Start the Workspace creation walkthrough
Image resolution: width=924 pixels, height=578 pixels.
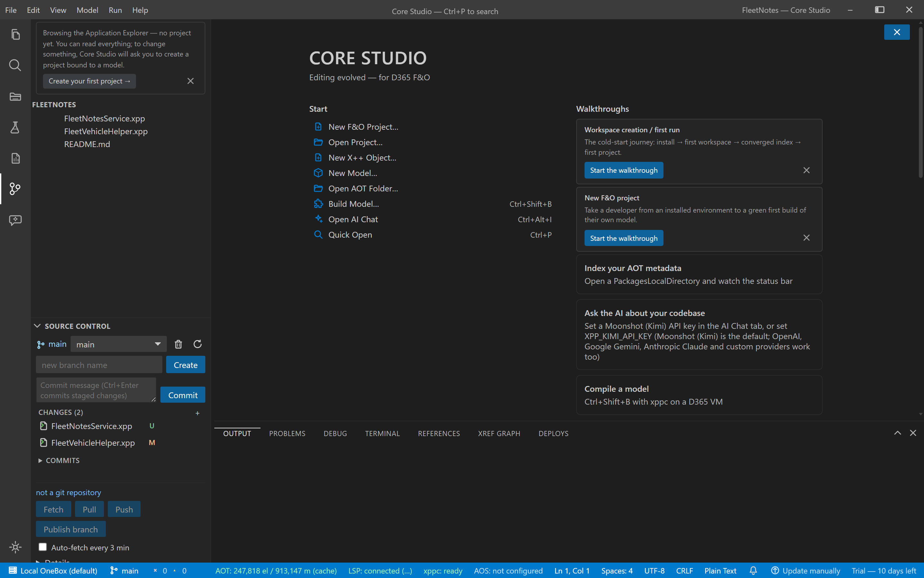click(x=623, y=170)
